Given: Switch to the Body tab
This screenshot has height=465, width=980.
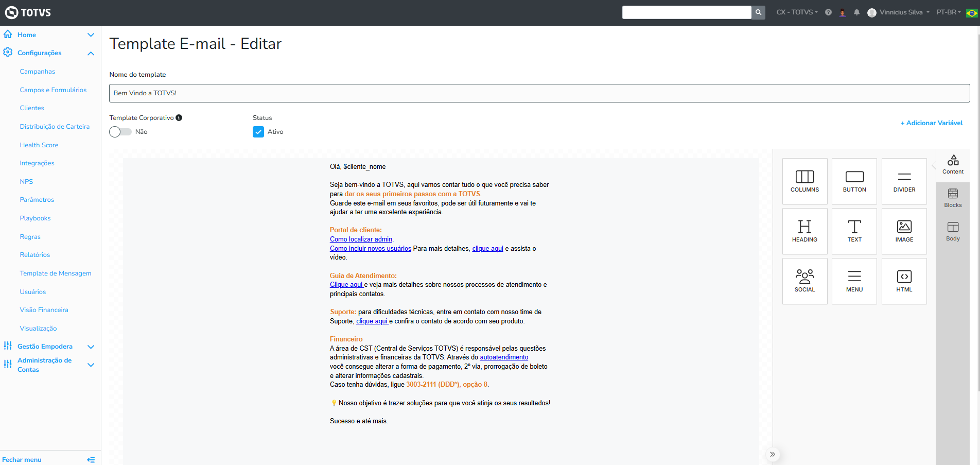Looking at the screenshot, I should coord(953,232).
